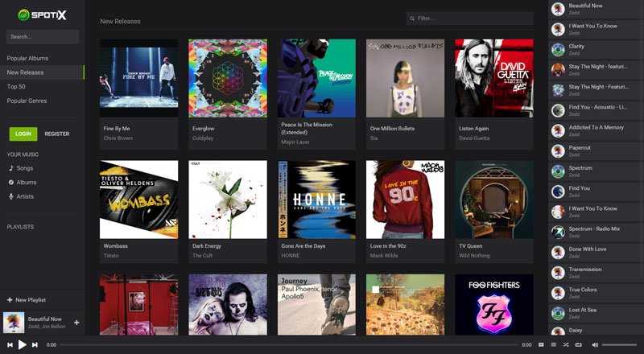Click the Chris Brown artist link
Screen dimensions: 644x354
118,138
